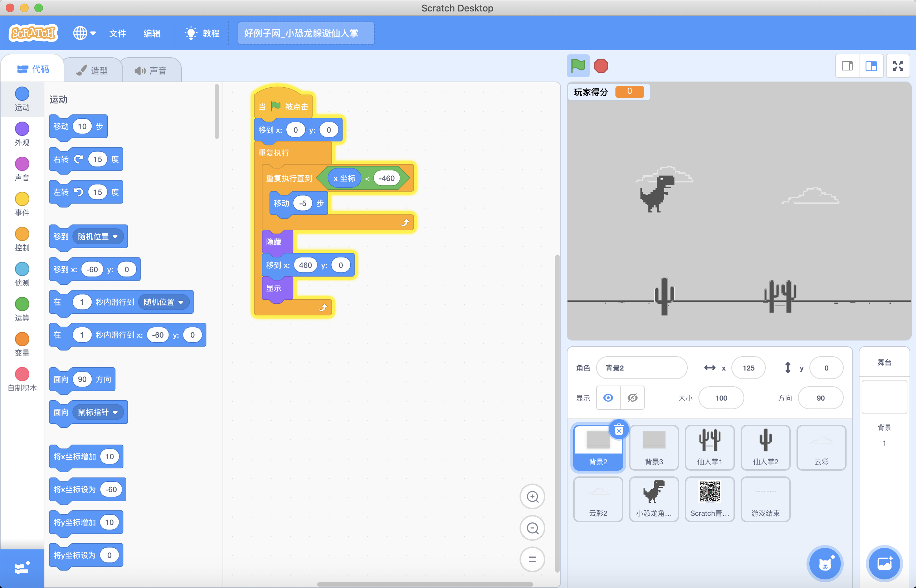
Task: Select the Scratch青 QR code sprite
Action: [x=710, y=499]
